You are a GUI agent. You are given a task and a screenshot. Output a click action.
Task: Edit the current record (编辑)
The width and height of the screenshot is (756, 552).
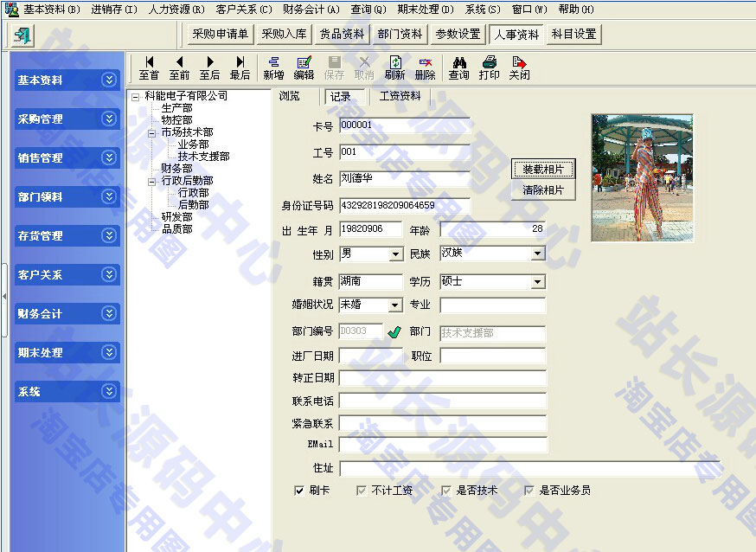(x=304, y=68)
